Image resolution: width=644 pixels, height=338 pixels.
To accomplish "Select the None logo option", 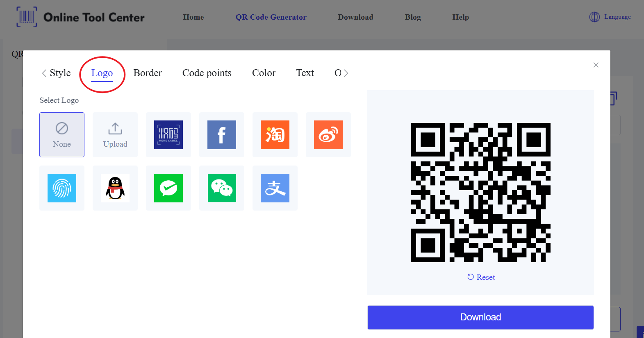I will coord(62,135).
